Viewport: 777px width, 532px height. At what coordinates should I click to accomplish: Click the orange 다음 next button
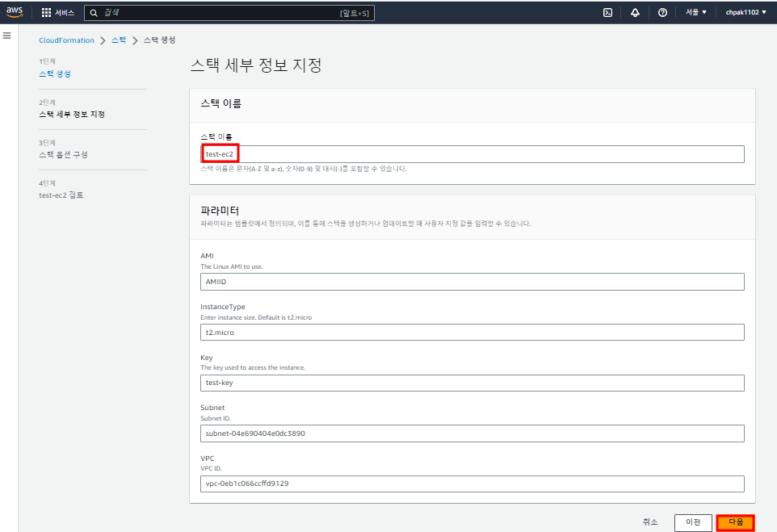pos(735,522)
